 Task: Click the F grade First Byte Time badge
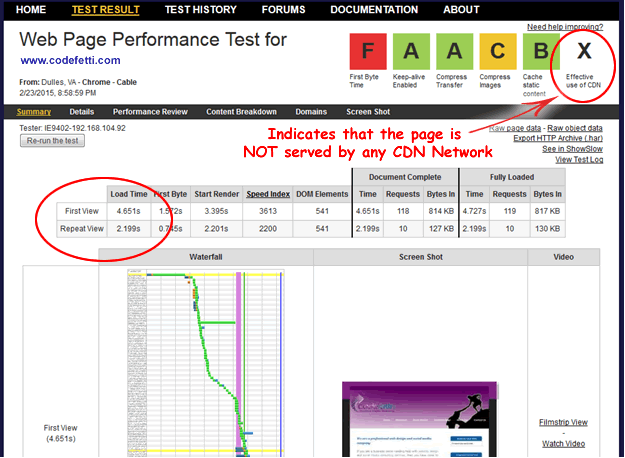pos(368,51)
